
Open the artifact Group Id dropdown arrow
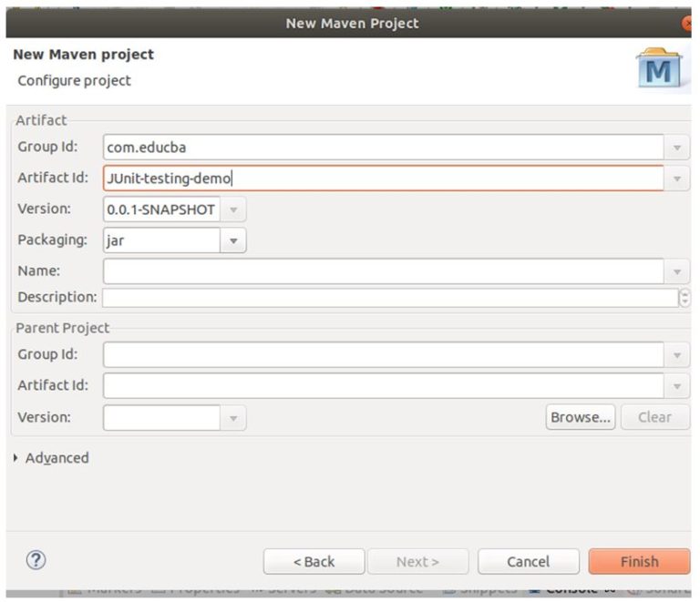677,148
